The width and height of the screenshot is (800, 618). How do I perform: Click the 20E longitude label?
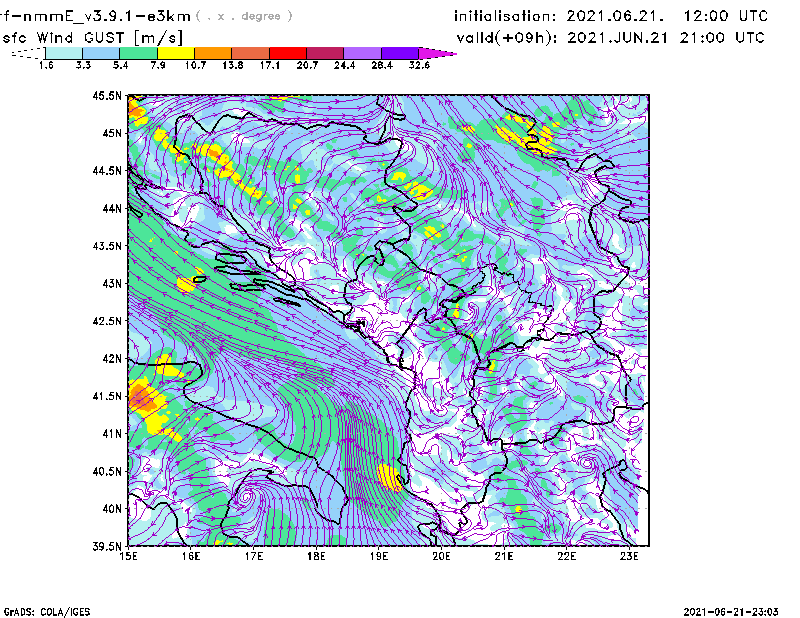tap(441, 556)
